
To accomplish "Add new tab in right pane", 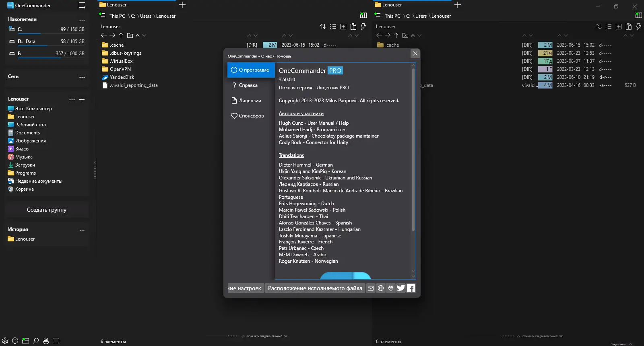I will [x=458, y=5].
